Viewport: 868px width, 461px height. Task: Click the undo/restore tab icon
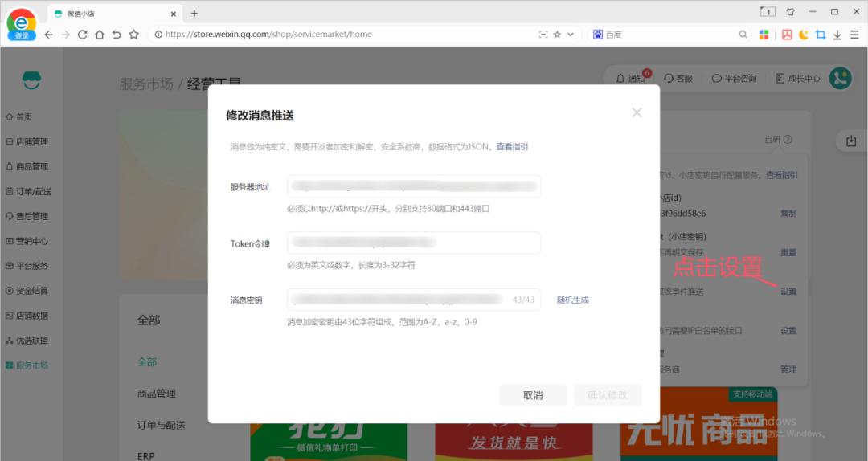tap(117, 35)
